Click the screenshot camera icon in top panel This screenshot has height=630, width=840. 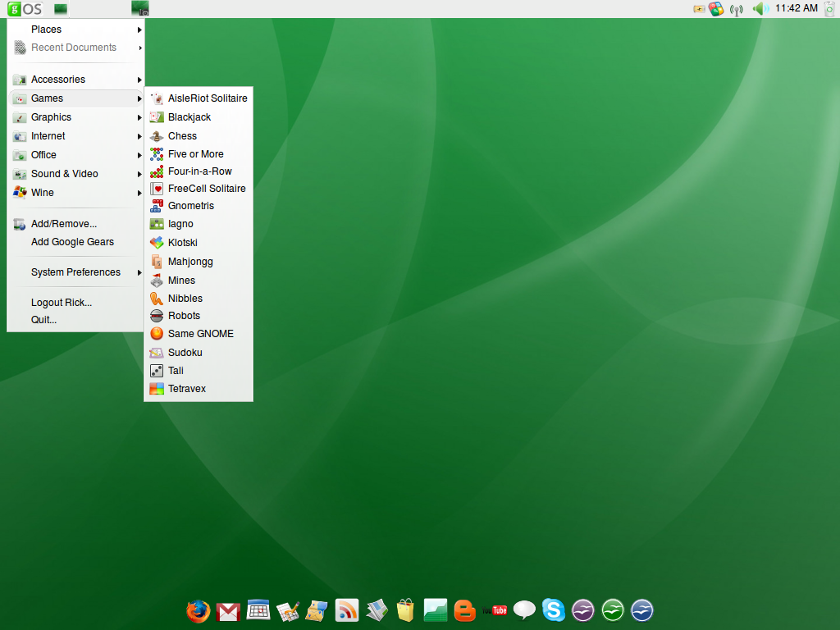tap(140, 8)
